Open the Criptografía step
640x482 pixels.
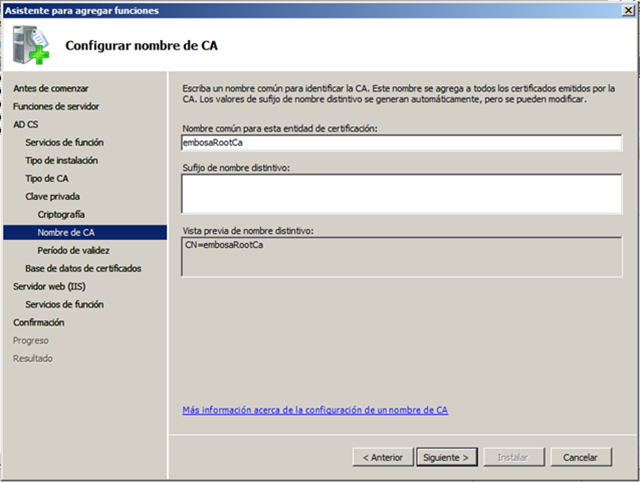pos(61,214)
